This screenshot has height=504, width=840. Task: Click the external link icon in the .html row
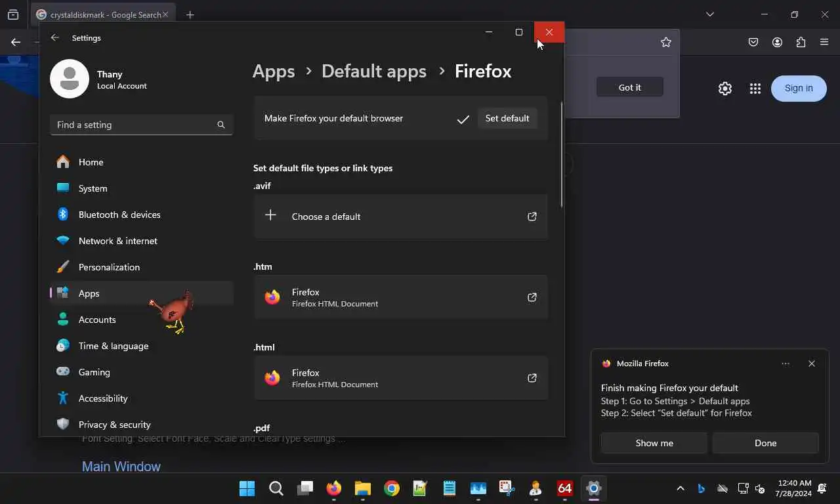tap(532, 378)
